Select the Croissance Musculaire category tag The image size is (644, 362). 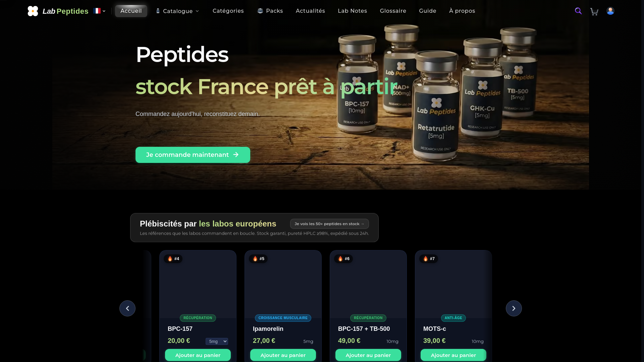coord(283,318)
